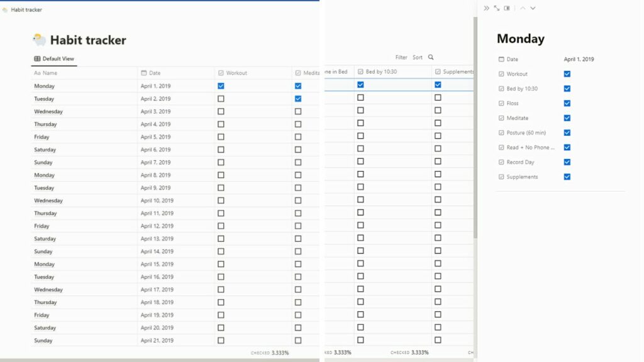This screenshot has height=362, width=644.
Task: Click the checkbox icon beside Supplements header
Action: (438, 72)
